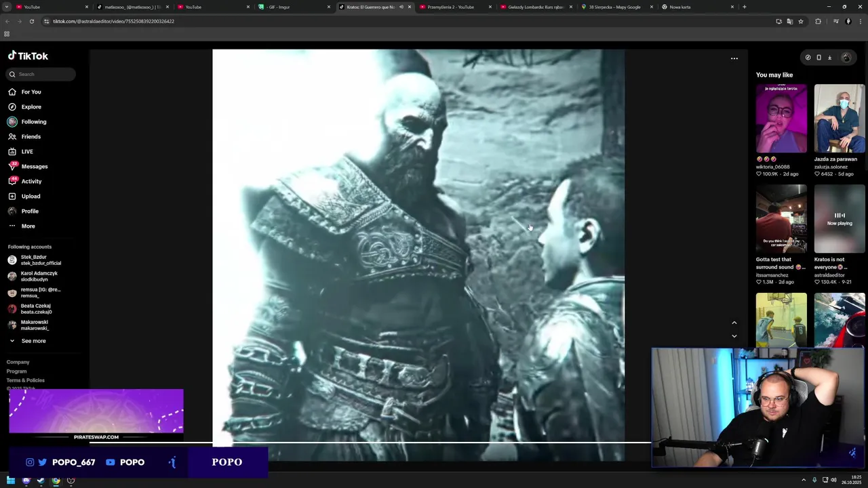Image resolution: width=868 pixels, height=488 pixels.
Task: Go to previous video with up arrow
Action: click(734, 323)
